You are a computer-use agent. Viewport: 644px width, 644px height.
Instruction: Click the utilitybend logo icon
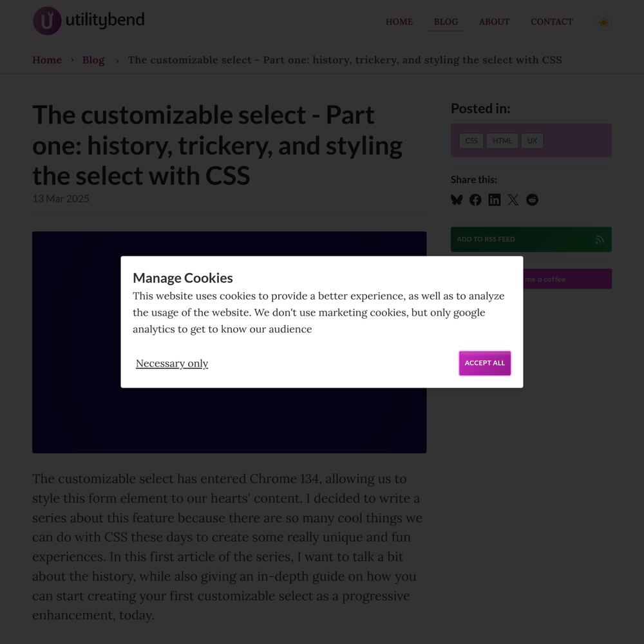click(x=47, y=21)
